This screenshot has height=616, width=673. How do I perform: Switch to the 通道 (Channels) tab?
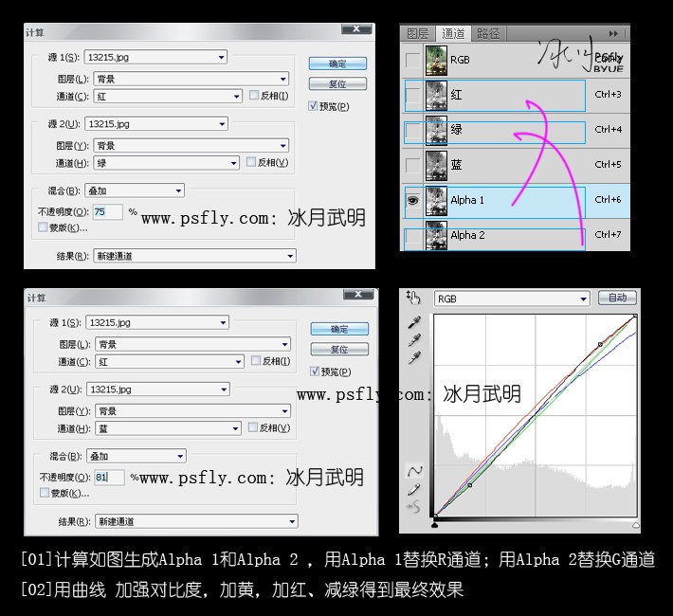click(453, 33)
